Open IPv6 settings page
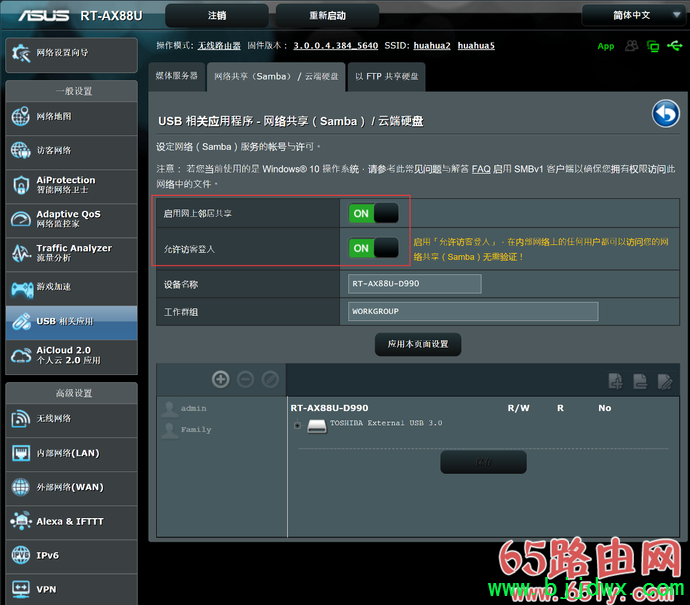Image resolution: width=690 pixels, height=605 pixels. pos(71,556)
